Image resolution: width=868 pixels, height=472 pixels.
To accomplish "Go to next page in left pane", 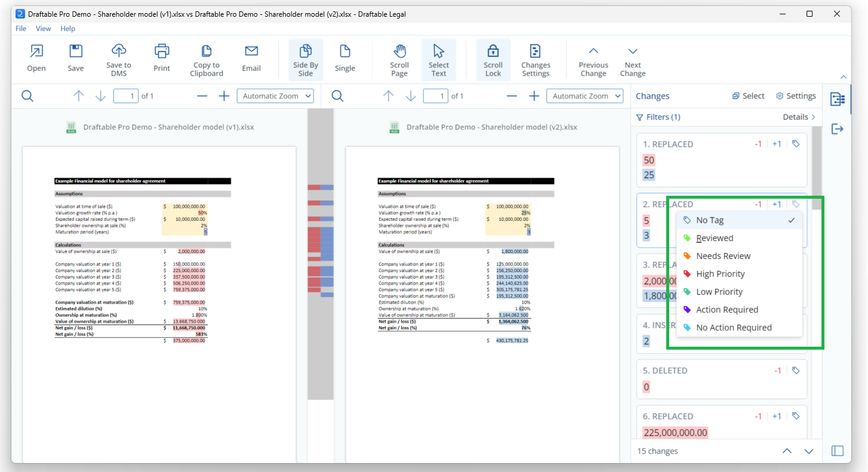I will (x=100, y=96).
